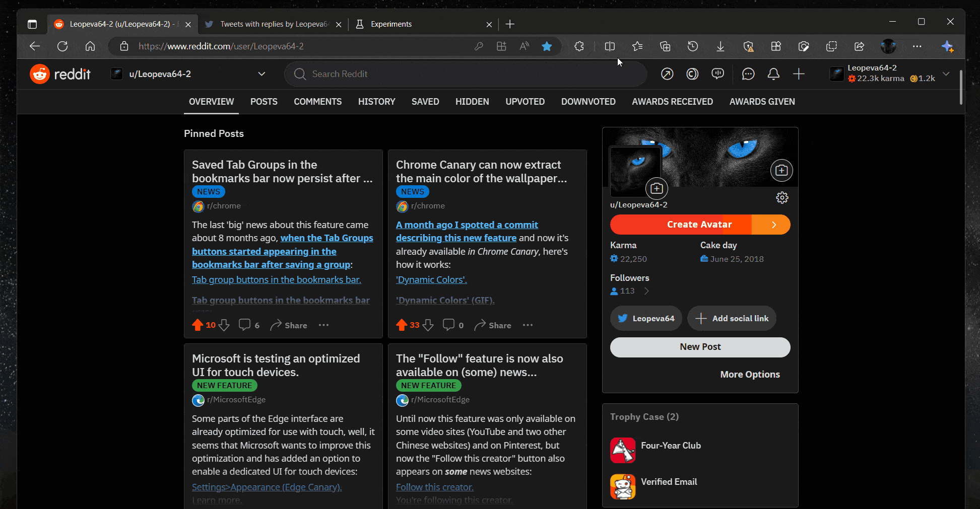Open browser Settings and more menu
Viewport: 980px width, 509px height.
tap(917, 46)
